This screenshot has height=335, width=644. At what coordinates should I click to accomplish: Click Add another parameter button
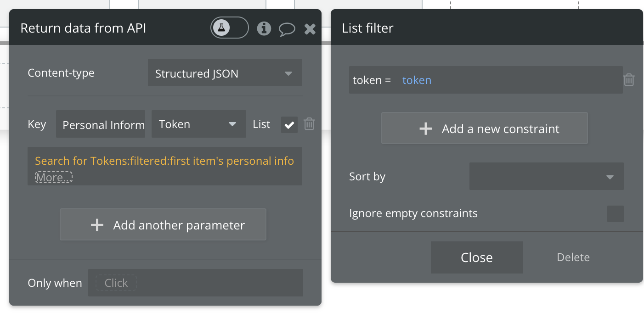tap(163, 225)
